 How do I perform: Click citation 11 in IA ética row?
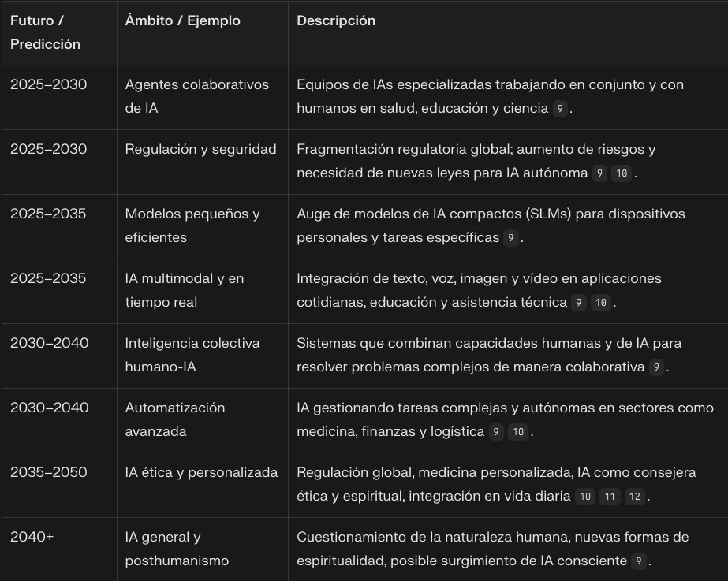tap(610, 496)
